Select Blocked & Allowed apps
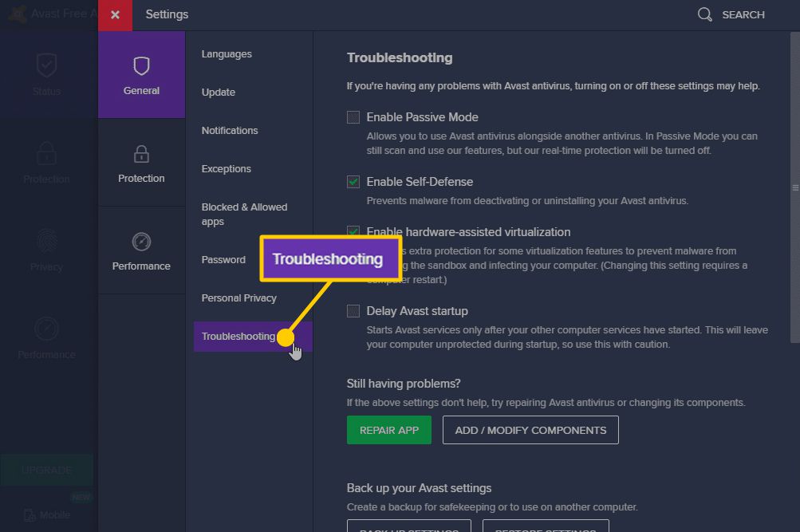The height and width of the screenshot is (532, 800). [x=244, y=214]
